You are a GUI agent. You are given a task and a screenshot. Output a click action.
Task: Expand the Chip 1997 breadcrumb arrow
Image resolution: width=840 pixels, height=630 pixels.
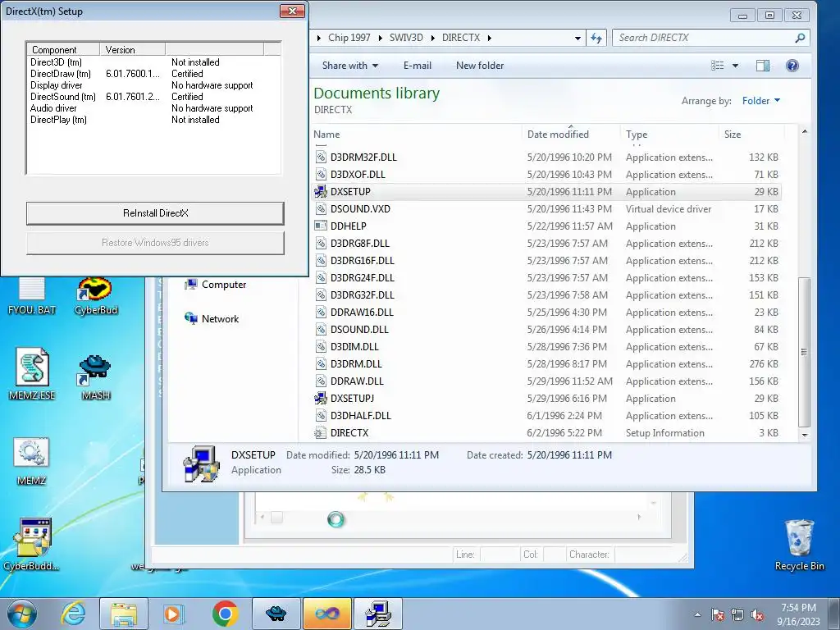pos(380,38)
